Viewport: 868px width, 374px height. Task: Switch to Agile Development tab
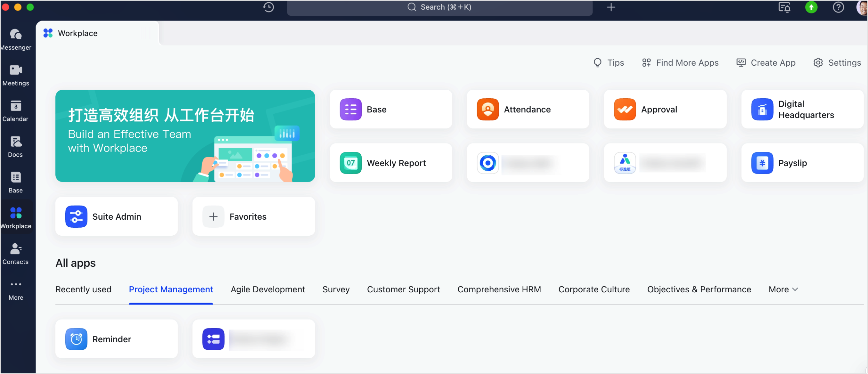tap(267, 289)
